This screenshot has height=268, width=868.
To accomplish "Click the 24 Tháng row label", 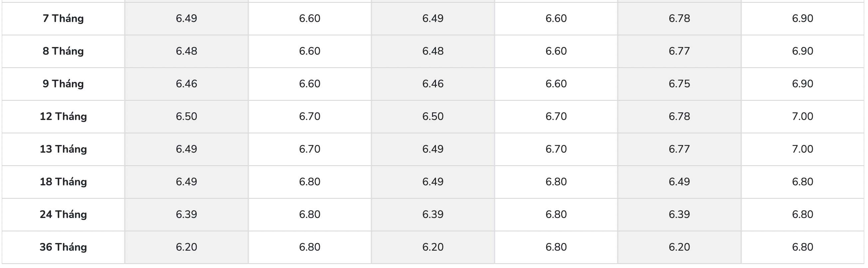I will click(63, 214).
